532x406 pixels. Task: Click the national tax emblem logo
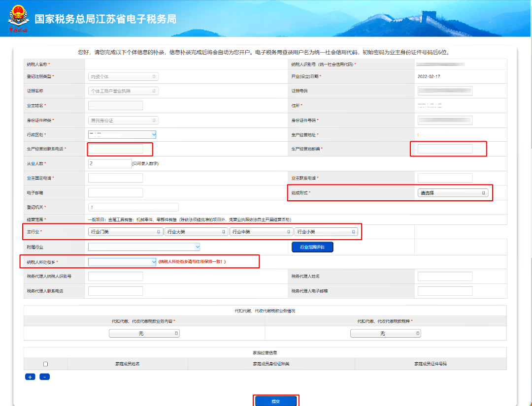[x=18, y=19]
